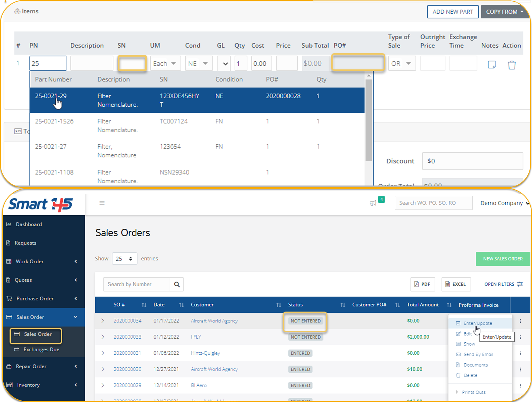
Task: Click the Smart 145 logo
Action: click(41, 204)
